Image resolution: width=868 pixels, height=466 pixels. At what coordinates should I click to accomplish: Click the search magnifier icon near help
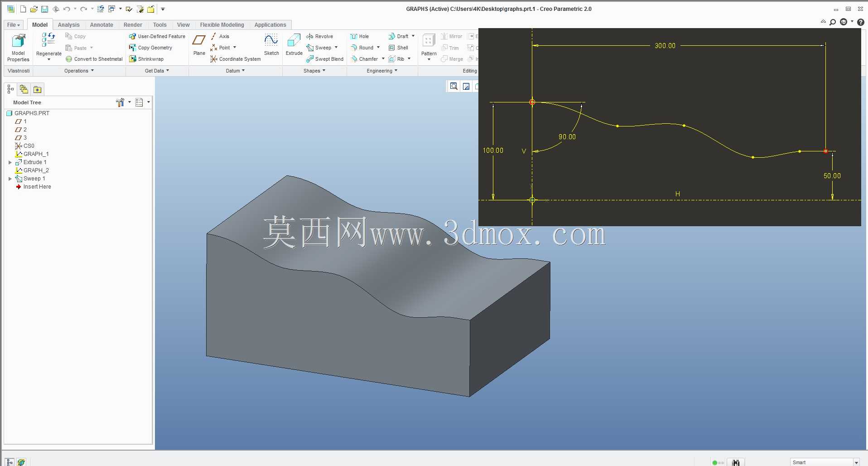point(833,22)
